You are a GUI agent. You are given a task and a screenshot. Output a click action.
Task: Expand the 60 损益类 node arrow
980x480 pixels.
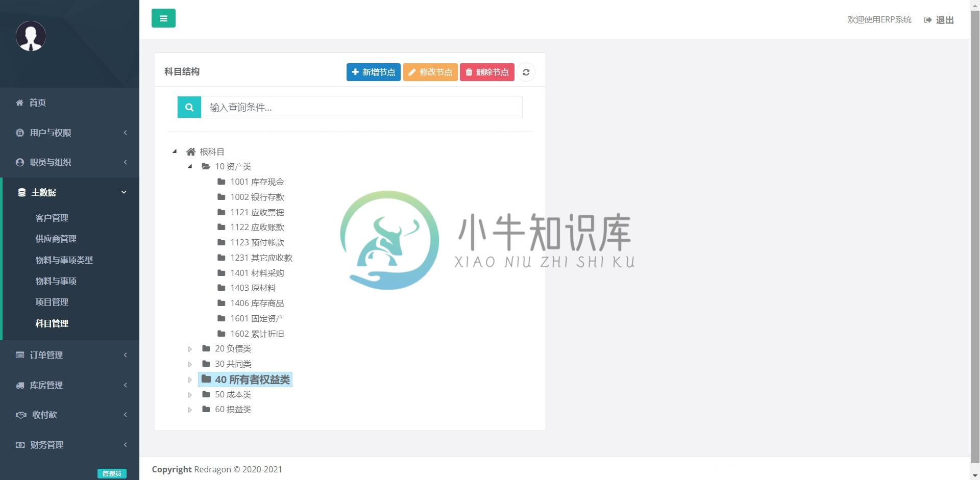[x=190, y=410]
